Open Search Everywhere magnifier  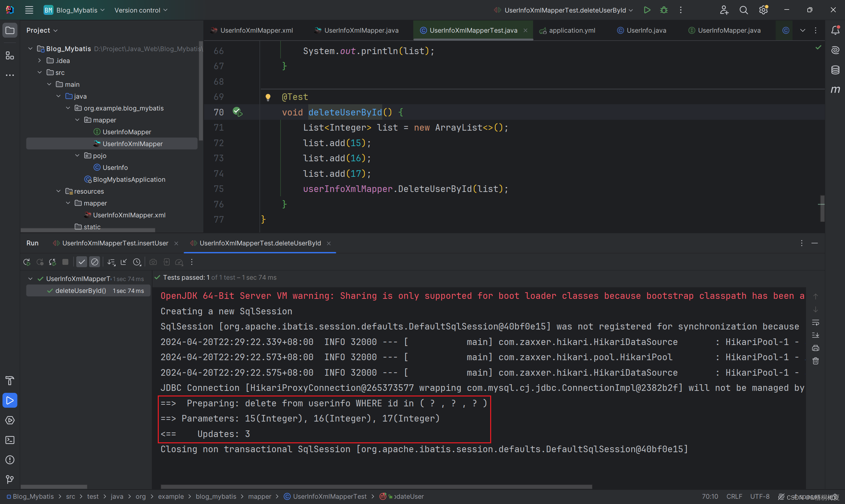click(743, 10)
